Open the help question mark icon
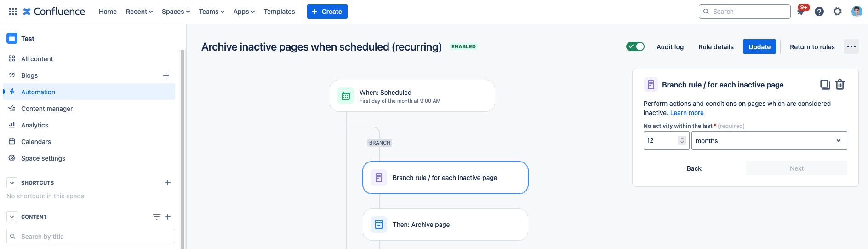 tap(819, 12)
